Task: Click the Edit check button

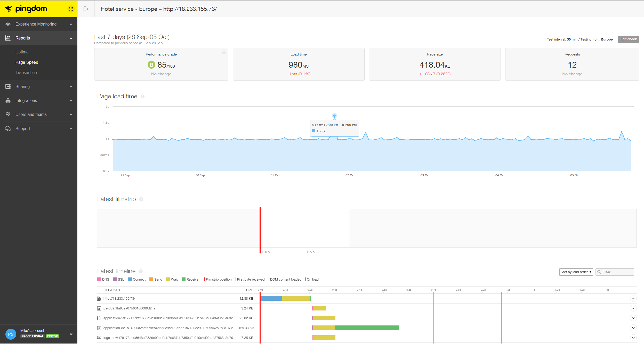Action: pyautogui.click(x=628, y=39)
